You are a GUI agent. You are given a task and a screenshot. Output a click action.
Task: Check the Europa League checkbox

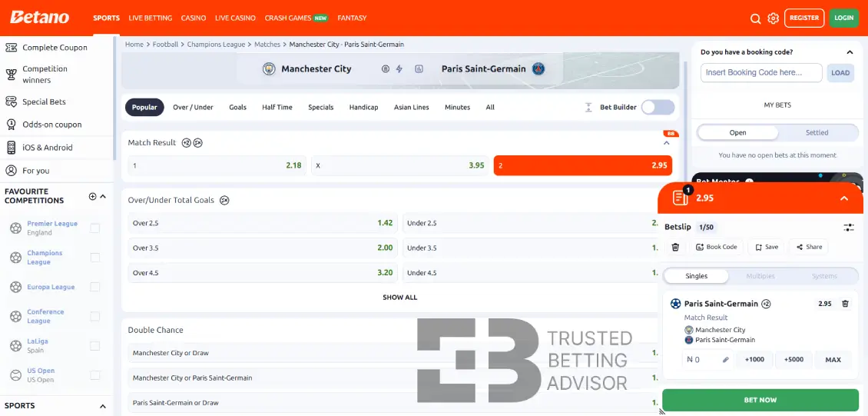pyautogui.click(x=95, y=287)
